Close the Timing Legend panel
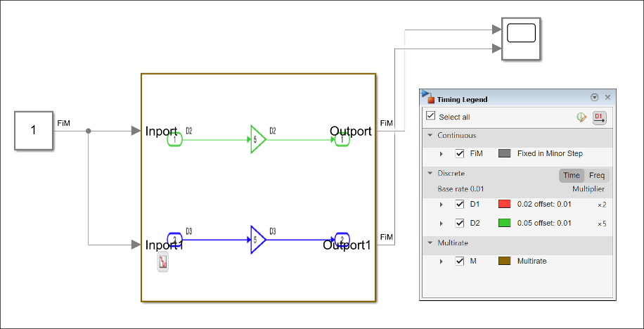The width and height of the screenshot is (644, 329). (x=608, y=97)
